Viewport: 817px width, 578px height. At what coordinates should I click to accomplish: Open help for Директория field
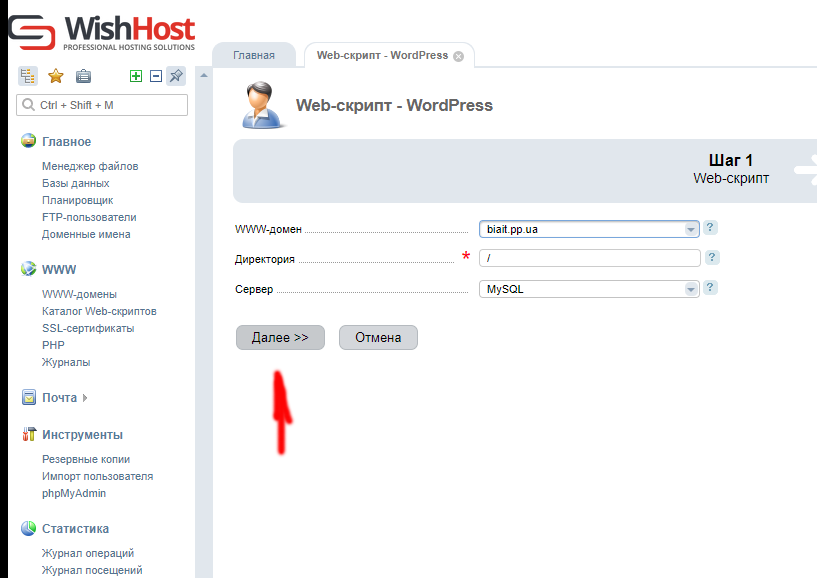712,257
